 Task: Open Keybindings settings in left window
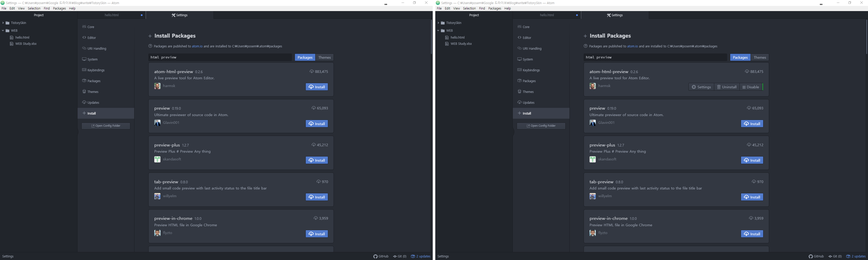106,70
